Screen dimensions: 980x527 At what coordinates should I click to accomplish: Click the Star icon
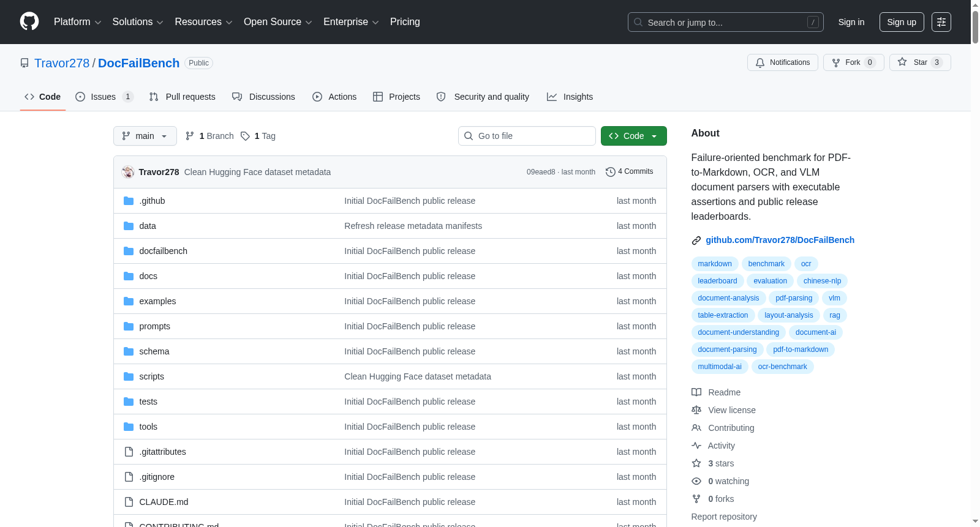(x=902, y=62)
